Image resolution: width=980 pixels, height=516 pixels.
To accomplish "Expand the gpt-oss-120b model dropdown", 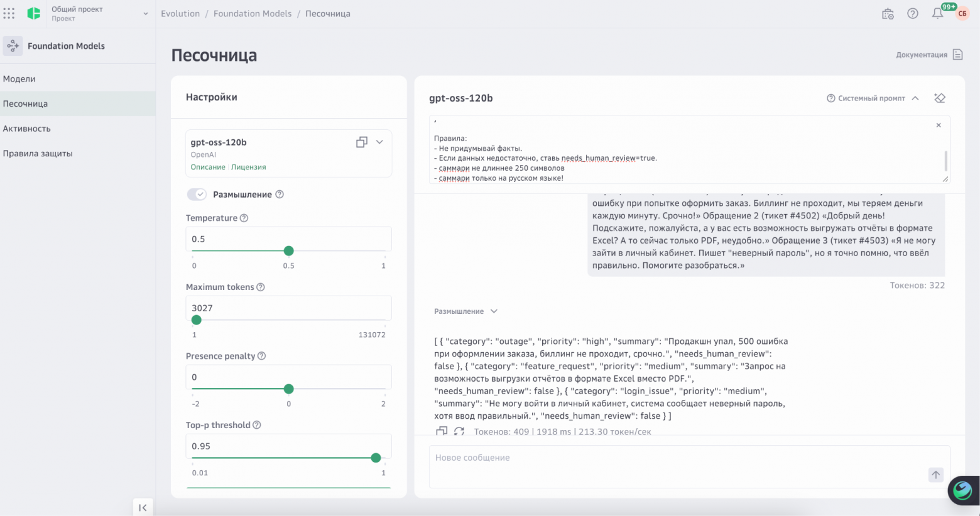I will coord(379,142).
